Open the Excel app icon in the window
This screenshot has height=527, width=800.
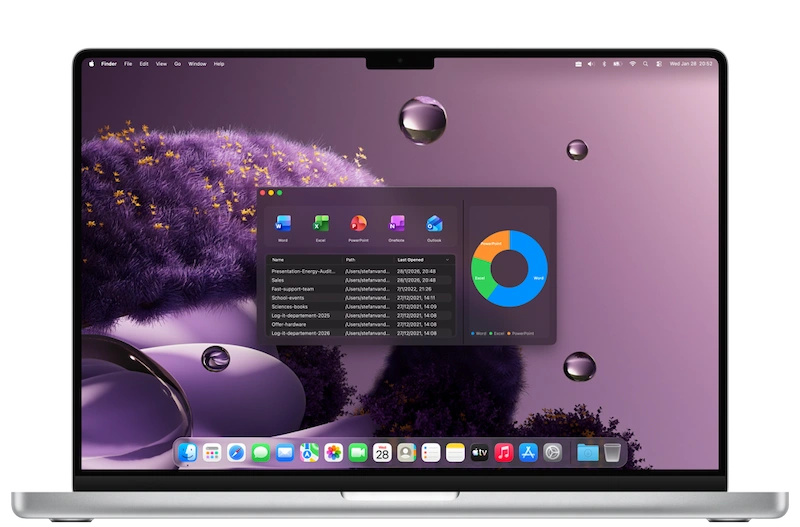pos(321,223)
